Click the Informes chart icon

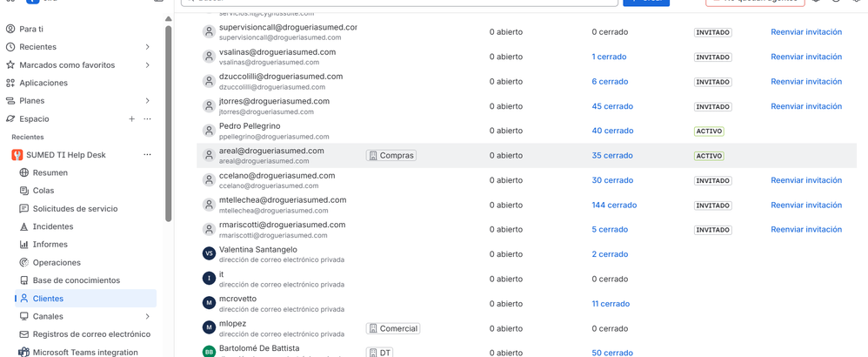click(23, 245)
